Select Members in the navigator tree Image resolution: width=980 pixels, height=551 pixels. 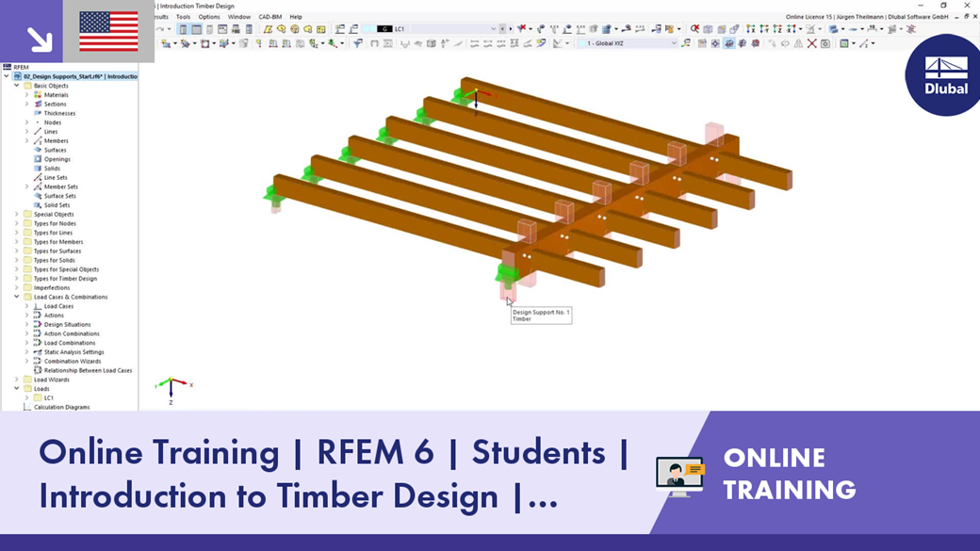(57, 141)
